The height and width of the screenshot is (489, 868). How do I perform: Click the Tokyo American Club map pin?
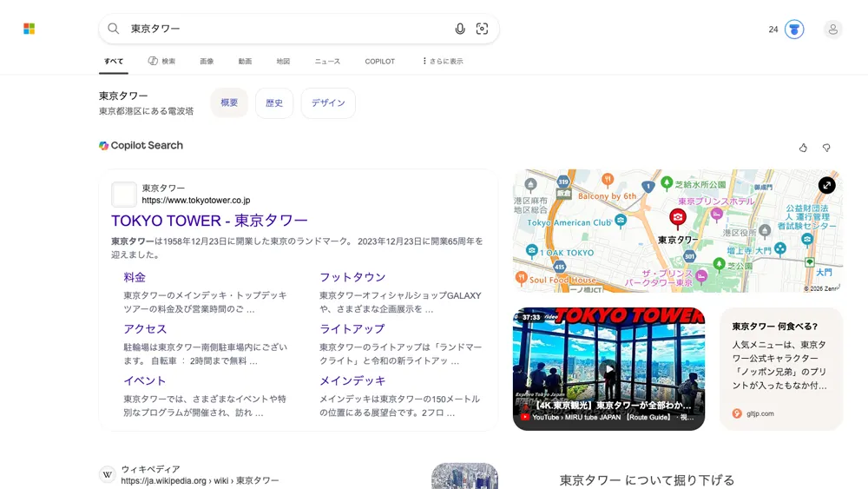[621, 221]
